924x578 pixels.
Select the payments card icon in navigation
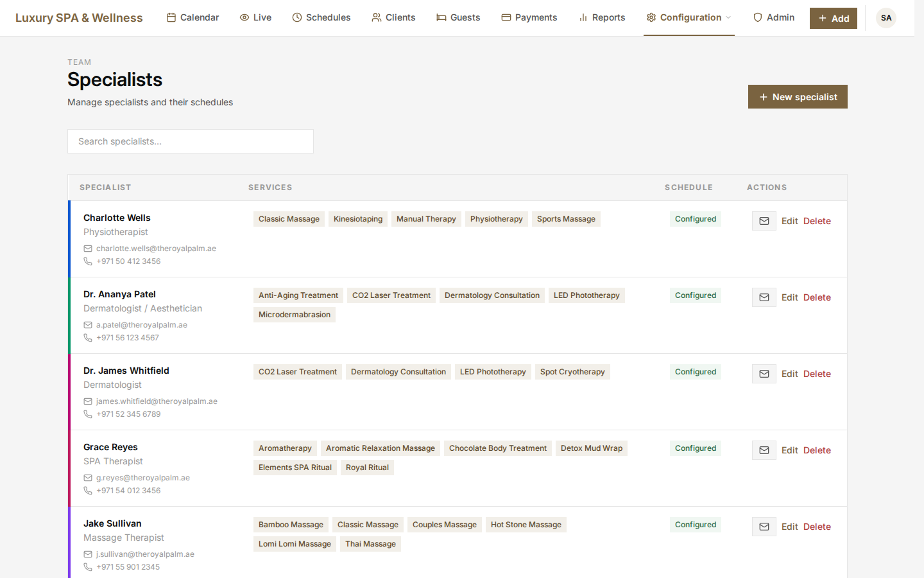507,17
